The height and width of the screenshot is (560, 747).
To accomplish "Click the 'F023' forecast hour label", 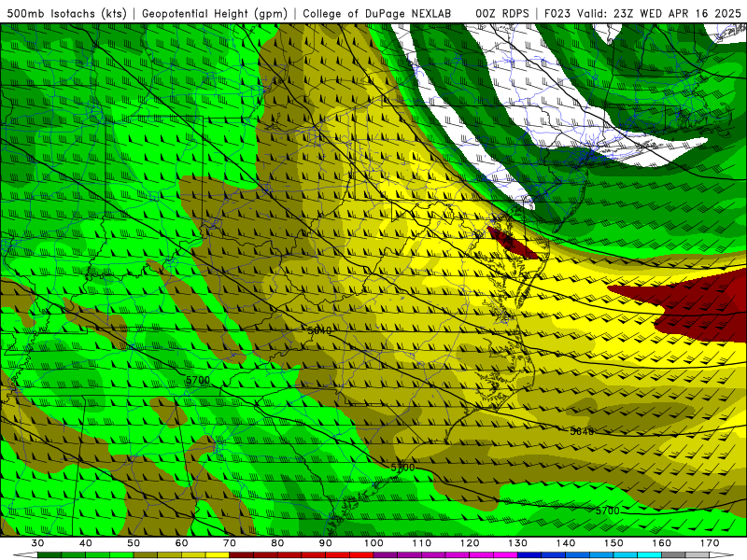I will (557, 13).
